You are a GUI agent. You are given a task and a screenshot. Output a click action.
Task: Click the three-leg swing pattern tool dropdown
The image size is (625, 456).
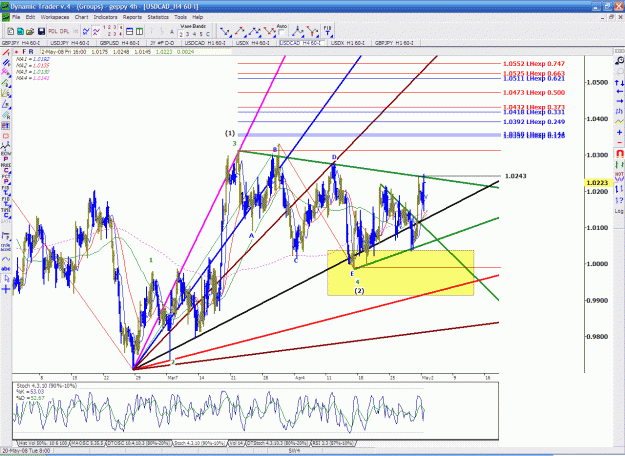coord(255,31)
